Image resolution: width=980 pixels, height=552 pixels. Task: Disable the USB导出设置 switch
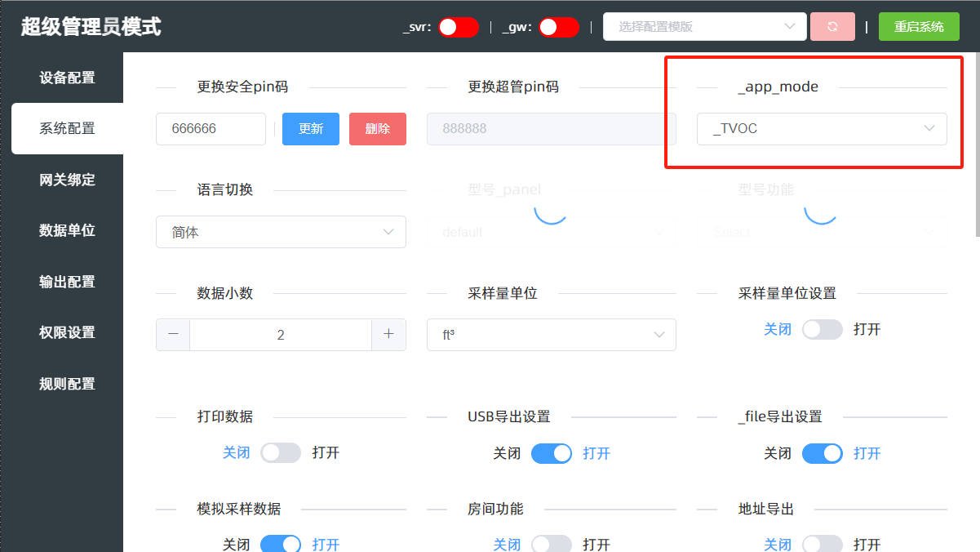tap(552, 453)
